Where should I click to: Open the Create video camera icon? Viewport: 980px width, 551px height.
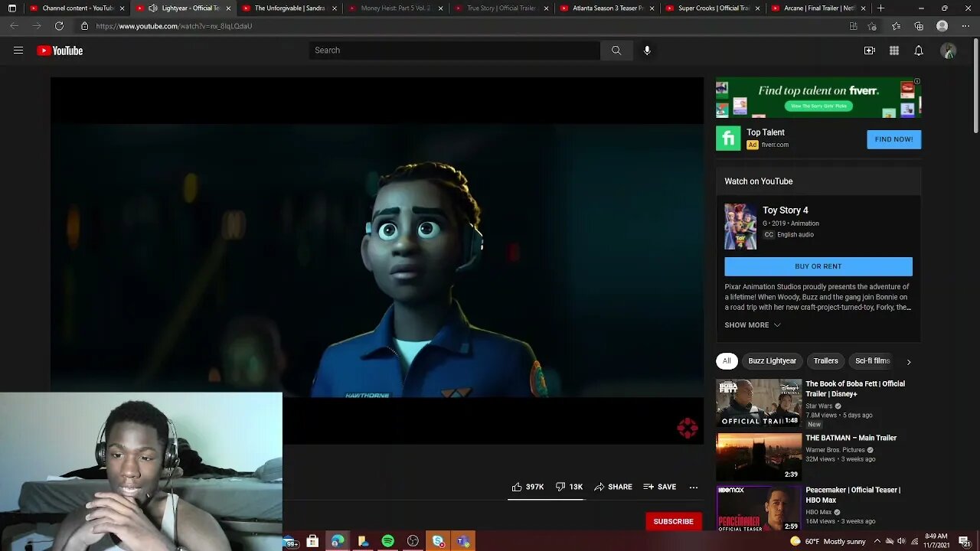[x=870, y=51]
